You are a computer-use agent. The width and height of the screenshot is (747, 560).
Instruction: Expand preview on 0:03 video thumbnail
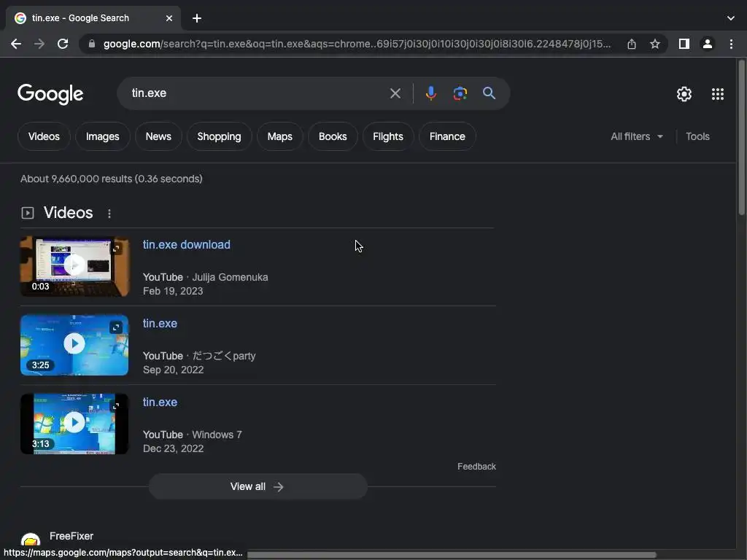(x=116, y=249)
